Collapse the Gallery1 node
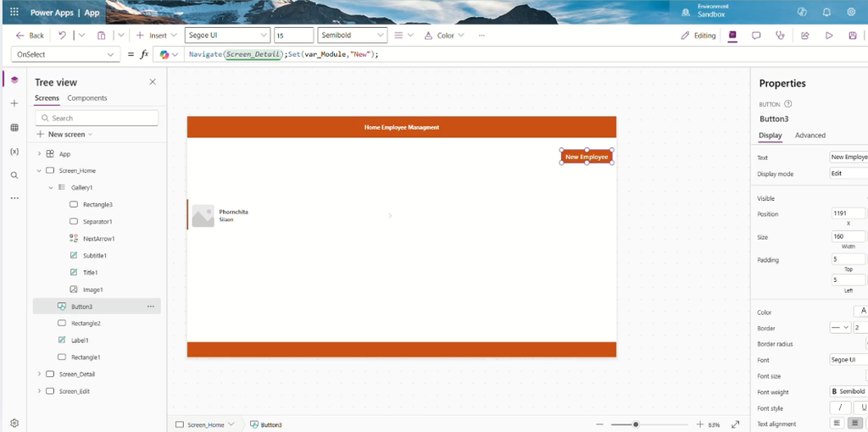 [x=51, y=187]
